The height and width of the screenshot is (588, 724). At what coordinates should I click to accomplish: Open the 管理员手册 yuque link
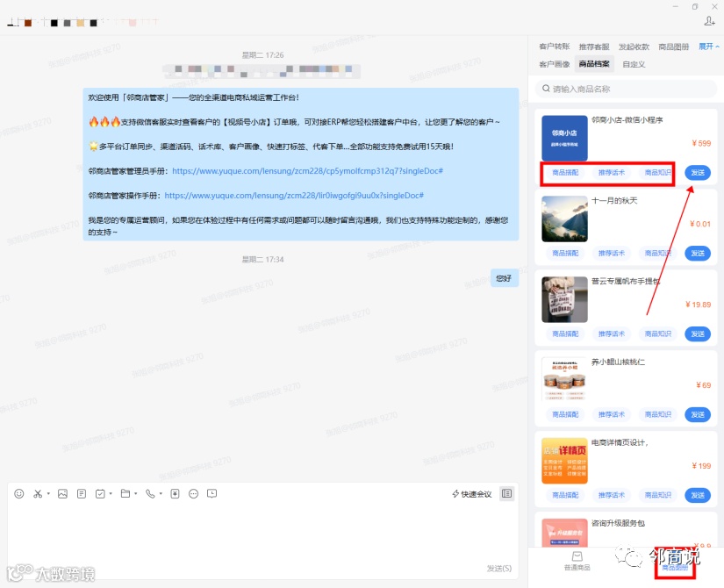tap(307, 171)
